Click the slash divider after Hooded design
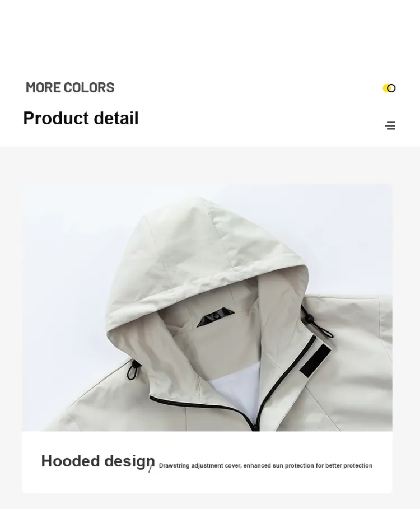 [150, 469]
